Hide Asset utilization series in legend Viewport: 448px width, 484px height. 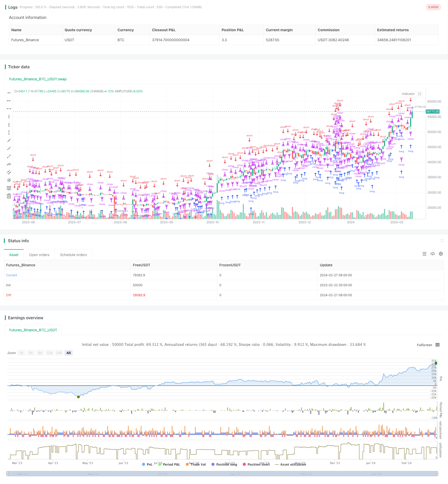point(290,464)
